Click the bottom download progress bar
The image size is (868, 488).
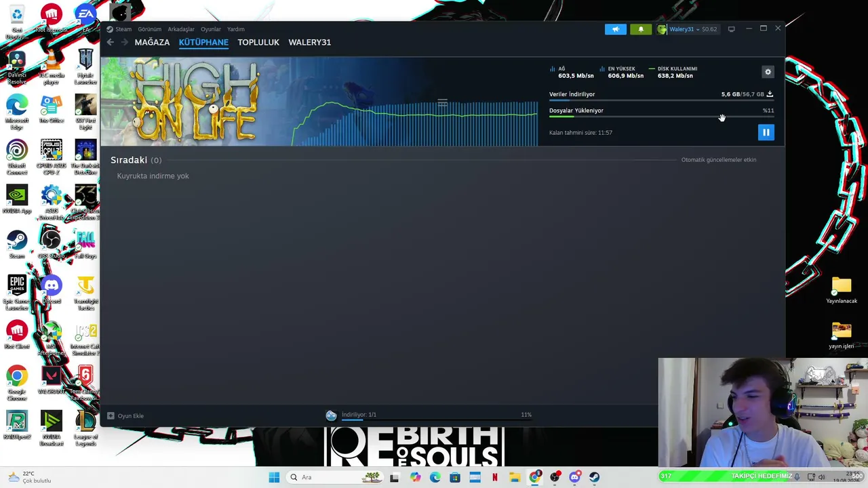[437, 420]
